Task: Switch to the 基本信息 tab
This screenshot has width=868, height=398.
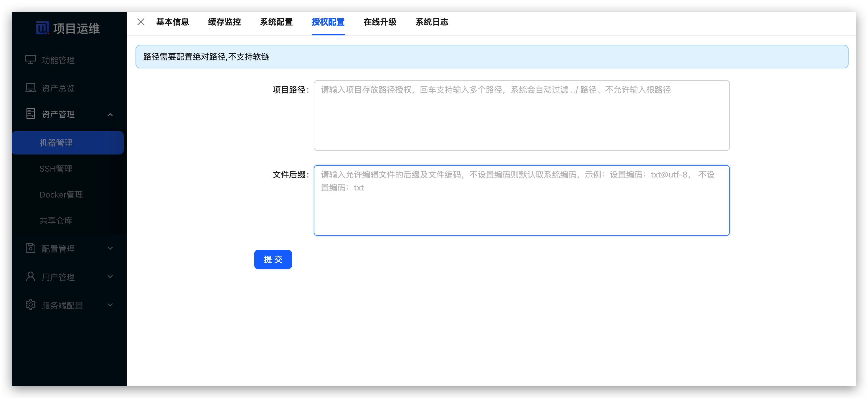Action: point(173,22)
